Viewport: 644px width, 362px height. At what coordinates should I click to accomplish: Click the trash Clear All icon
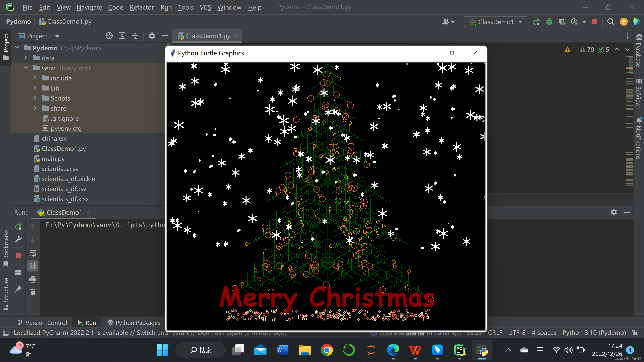pyautogui.click(x=33, y=292)
